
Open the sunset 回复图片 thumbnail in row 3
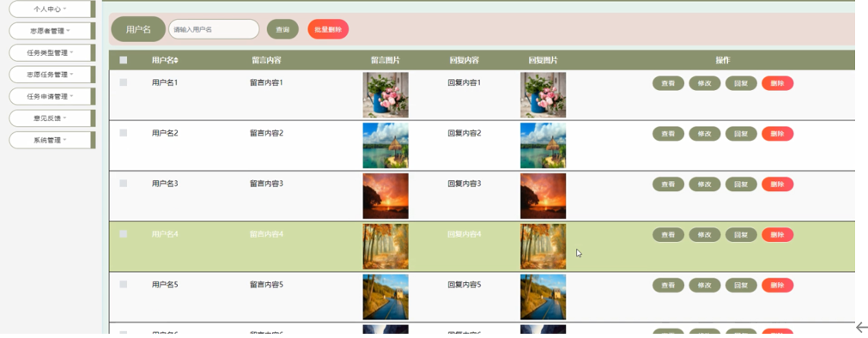click(x=543, y=196)
